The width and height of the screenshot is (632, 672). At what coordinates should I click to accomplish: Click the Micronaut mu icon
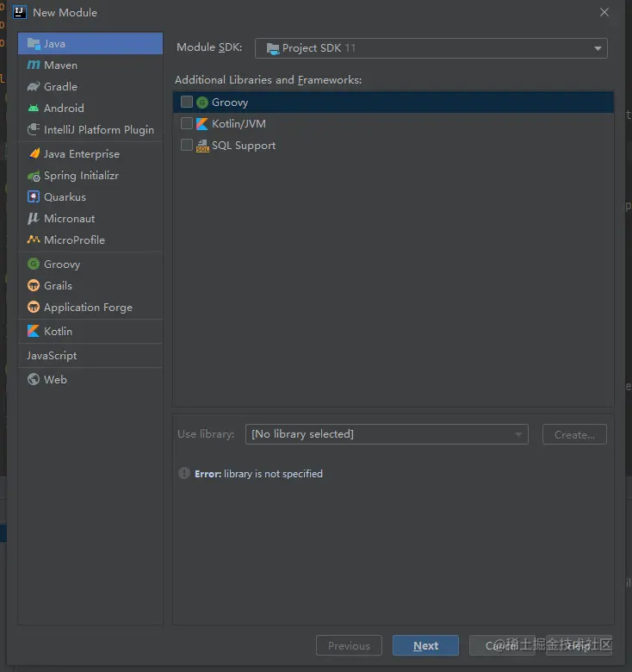pos(34,219)
